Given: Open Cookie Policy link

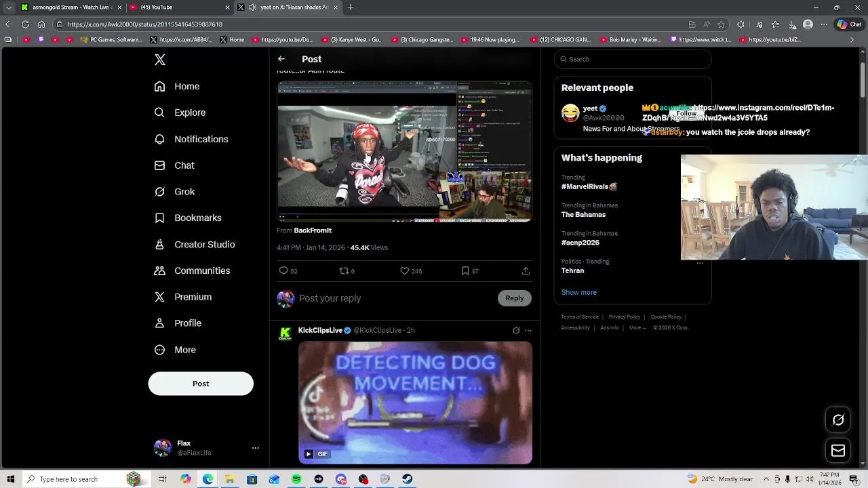Looking at the screenshot, I should click(666, 317).
